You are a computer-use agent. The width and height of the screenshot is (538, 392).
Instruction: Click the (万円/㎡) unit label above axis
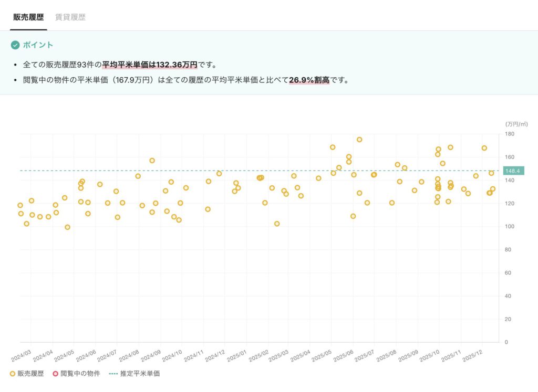(516, 124)
